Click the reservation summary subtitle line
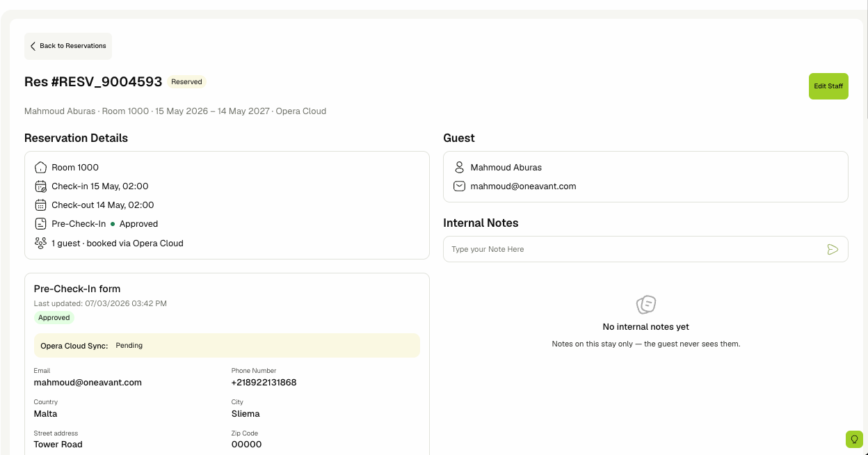The width and height of the screenshot is (868, 455). click(x=175, y=111)
